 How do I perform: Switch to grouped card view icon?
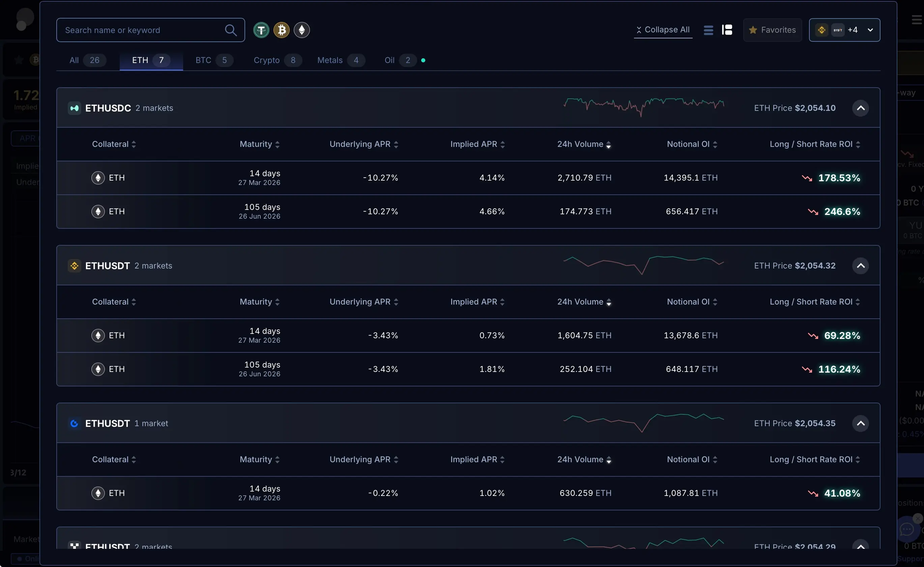click(x=727, y=30)
